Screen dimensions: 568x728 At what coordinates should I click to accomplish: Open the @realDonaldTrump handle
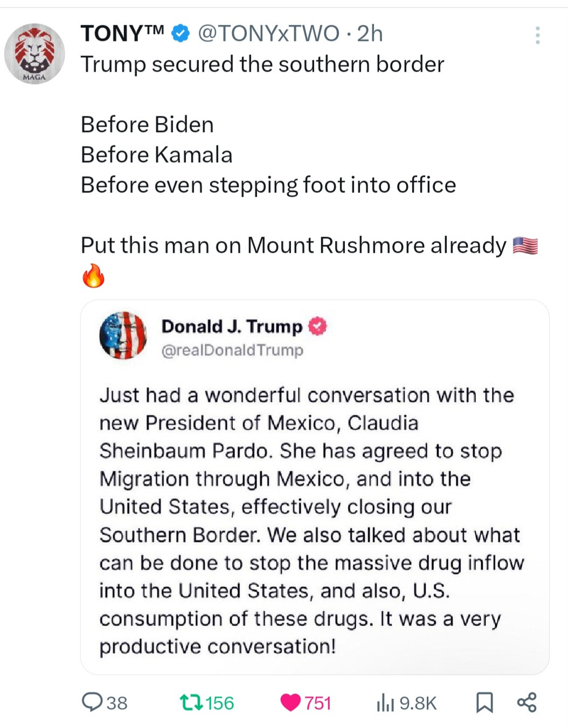[x=232, y=350]
